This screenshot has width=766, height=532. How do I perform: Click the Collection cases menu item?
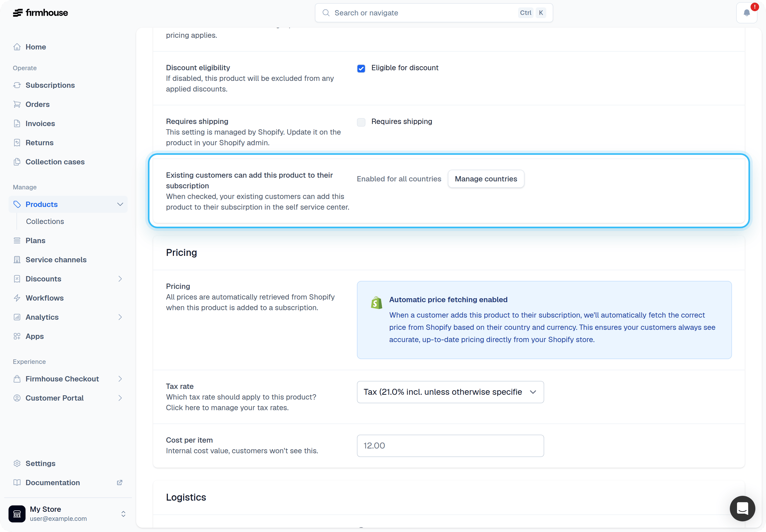point(68,162)
